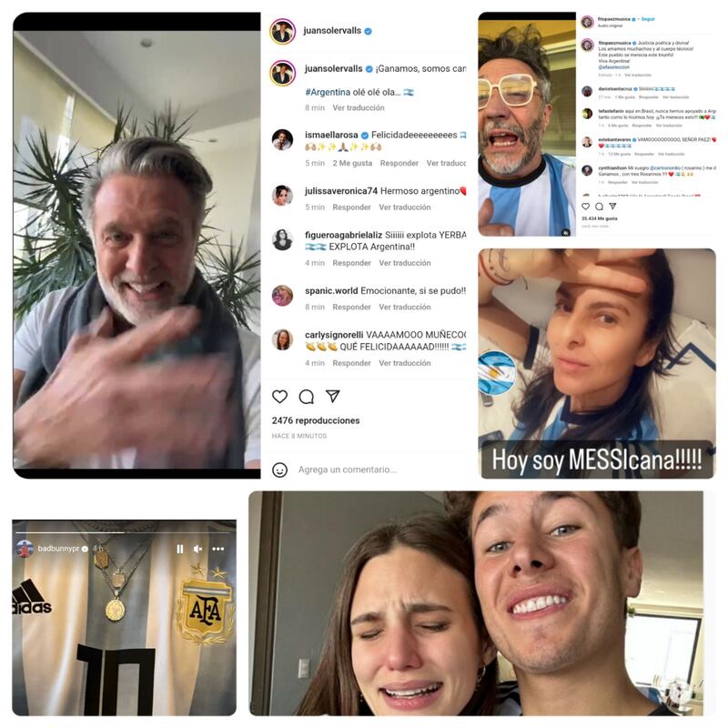Like the juansolervalls post with heart icon
This screenshot has width=728, height=728.
coord(279,397)
